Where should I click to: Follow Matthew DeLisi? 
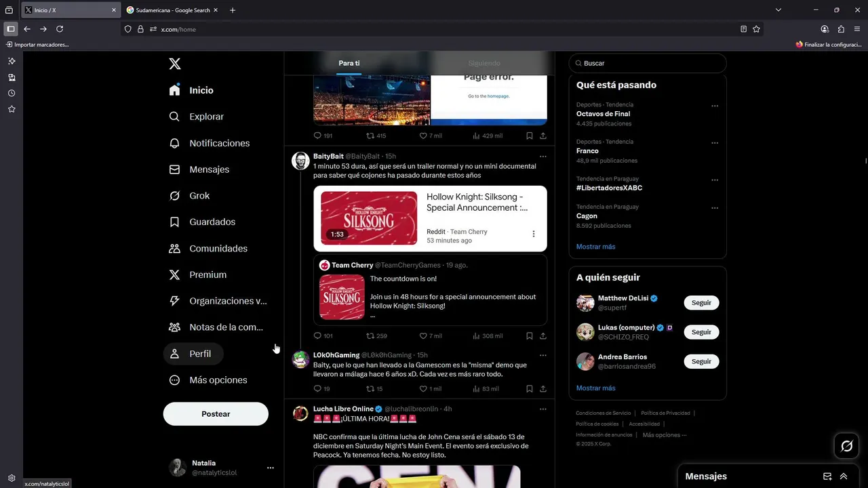(701, 303)
